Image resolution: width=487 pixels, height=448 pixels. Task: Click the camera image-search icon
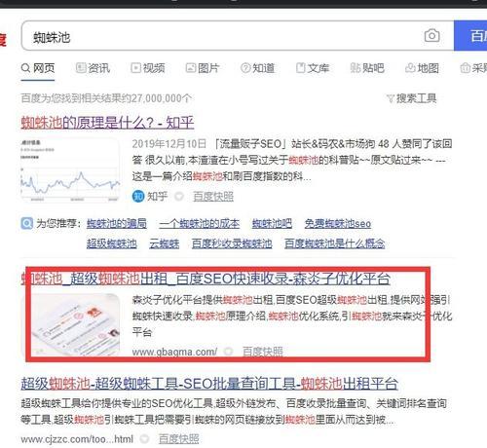coord(432,35)
